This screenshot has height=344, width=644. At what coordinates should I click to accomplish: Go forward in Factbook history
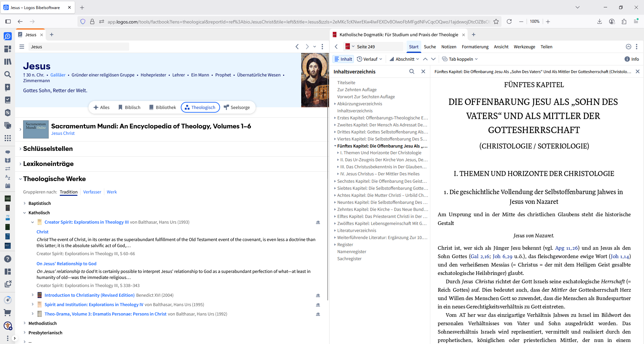click(x=307, y=47)
